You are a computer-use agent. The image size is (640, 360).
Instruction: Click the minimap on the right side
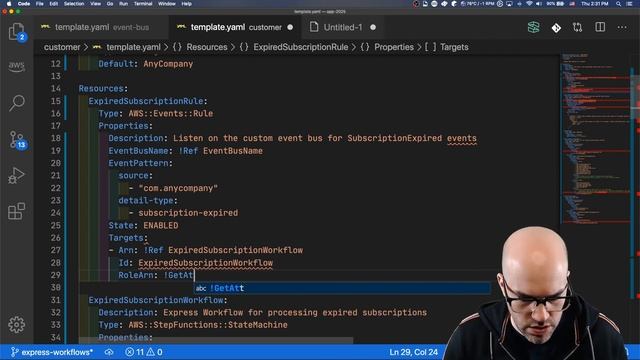596,139
